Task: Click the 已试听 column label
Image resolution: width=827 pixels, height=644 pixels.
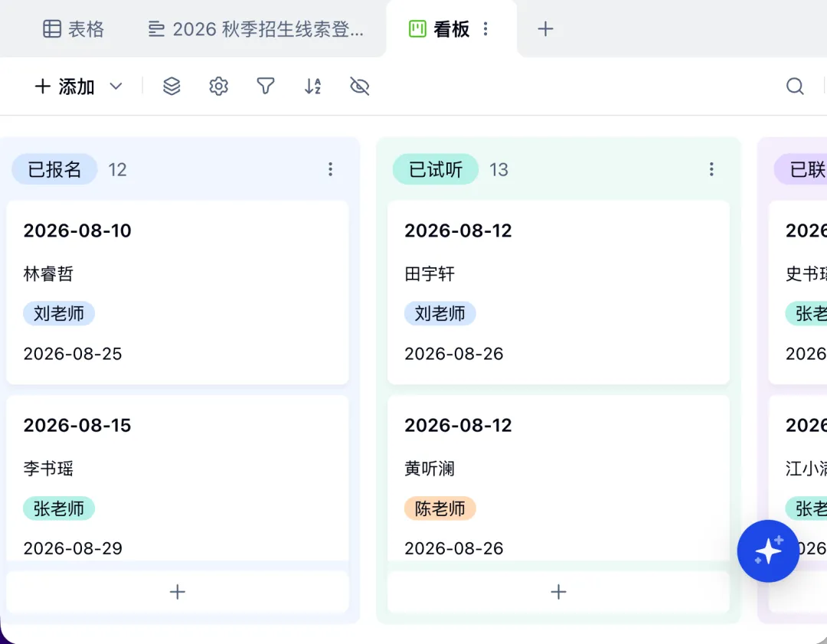Action: [x=436, y=169]
